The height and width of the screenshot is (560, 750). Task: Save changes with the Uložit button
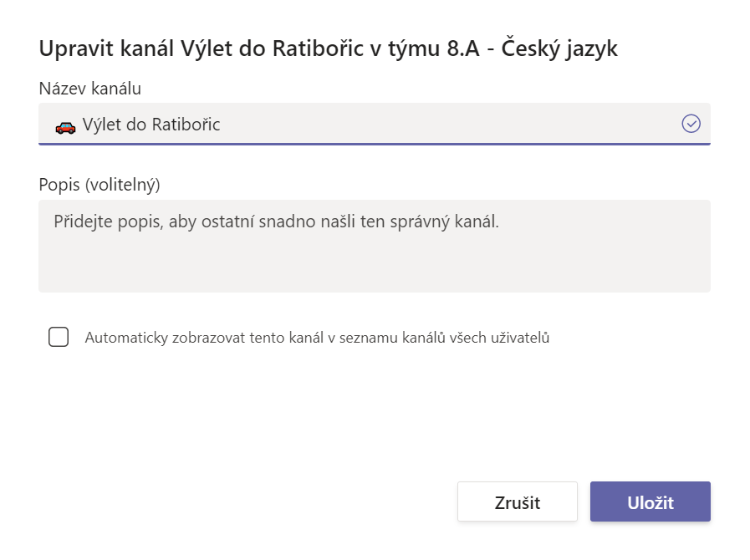[650, 501]
